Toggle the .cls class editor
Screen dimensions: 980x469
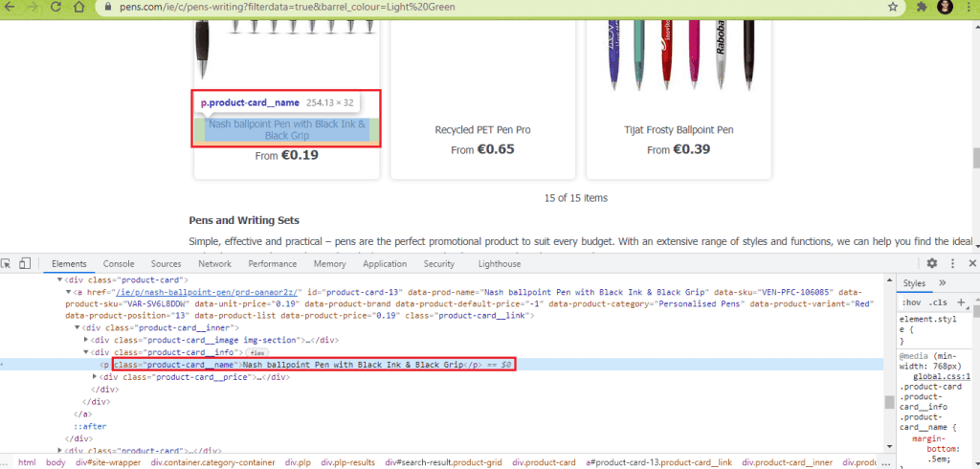(x=938, y=303)
